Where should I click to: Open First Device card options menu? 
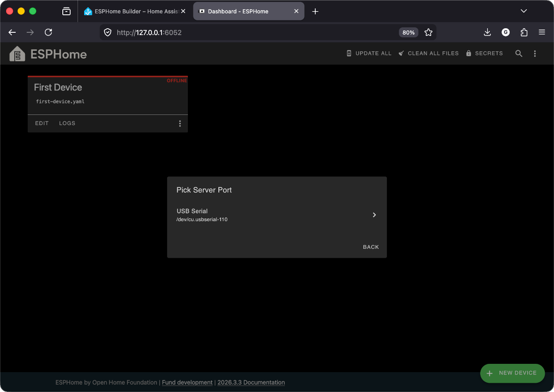point(180,124)
